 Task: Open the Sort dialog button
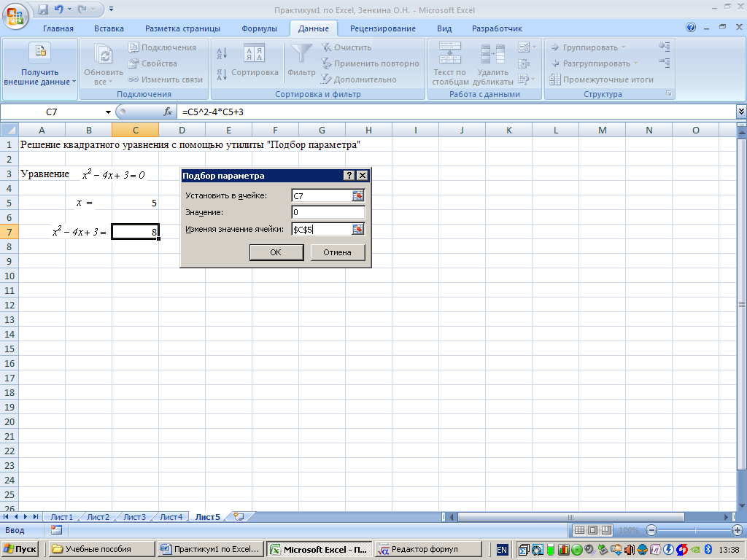click(255, 61)
